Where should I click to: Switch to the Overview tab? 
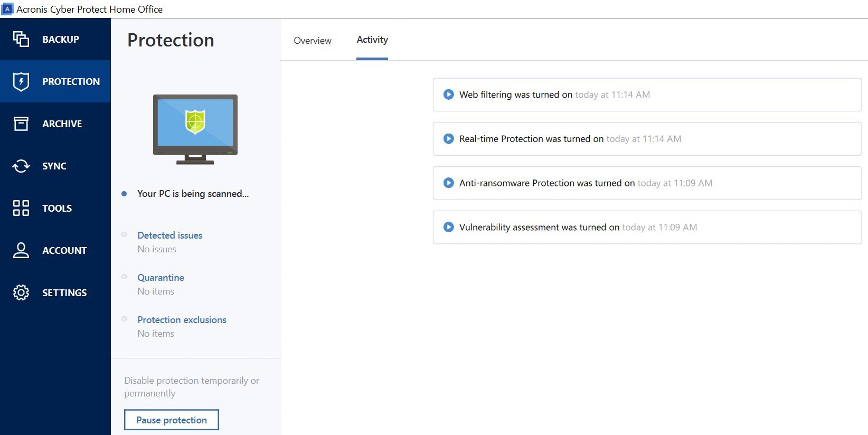point(313,41)
